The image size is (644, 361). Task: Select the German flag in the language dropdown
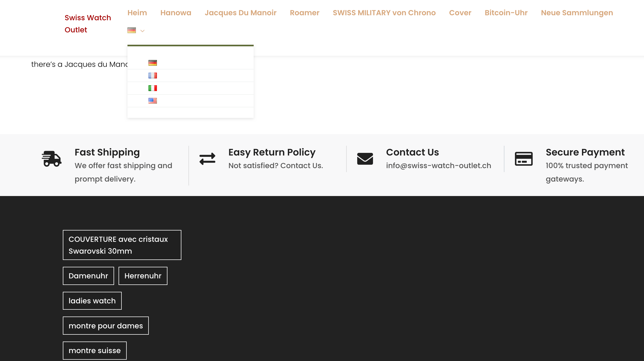tap(152, 63)
